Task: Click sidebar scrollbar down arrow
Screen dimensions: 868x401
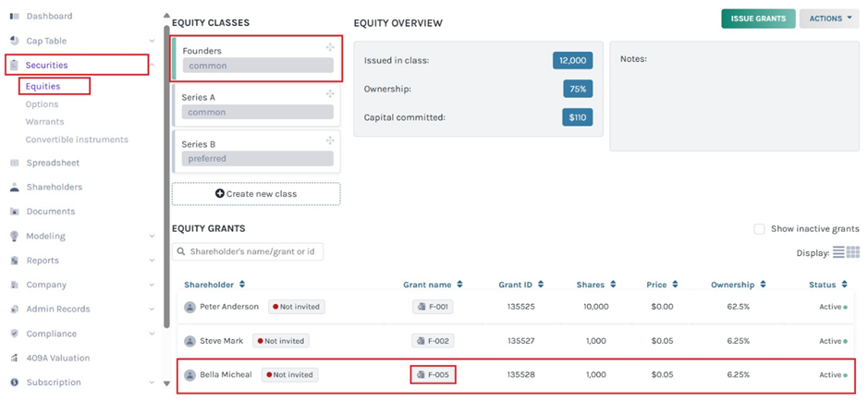Action: pyautogui.click(x=166, y=383)
